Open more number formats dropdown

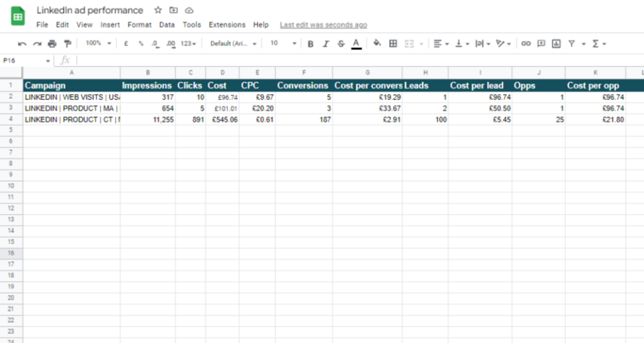coord(188,44)
